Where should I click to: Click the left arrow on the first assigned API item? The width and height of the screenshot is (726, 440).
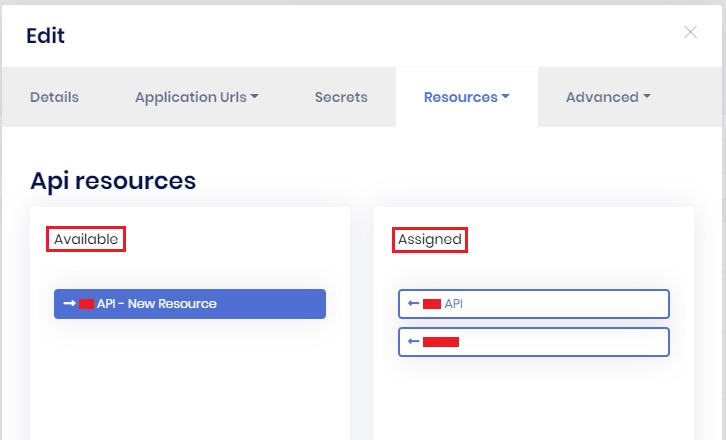tap(413, 304)
